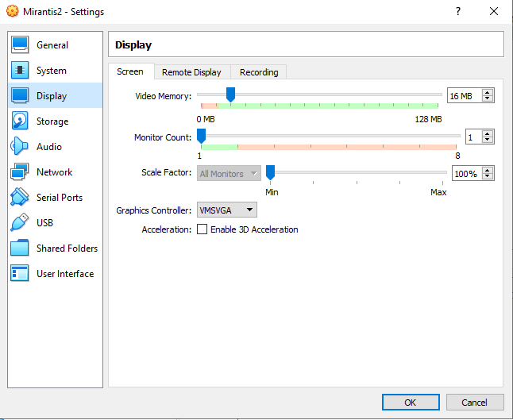Click the USB plug icon

[x=21, y=223]
